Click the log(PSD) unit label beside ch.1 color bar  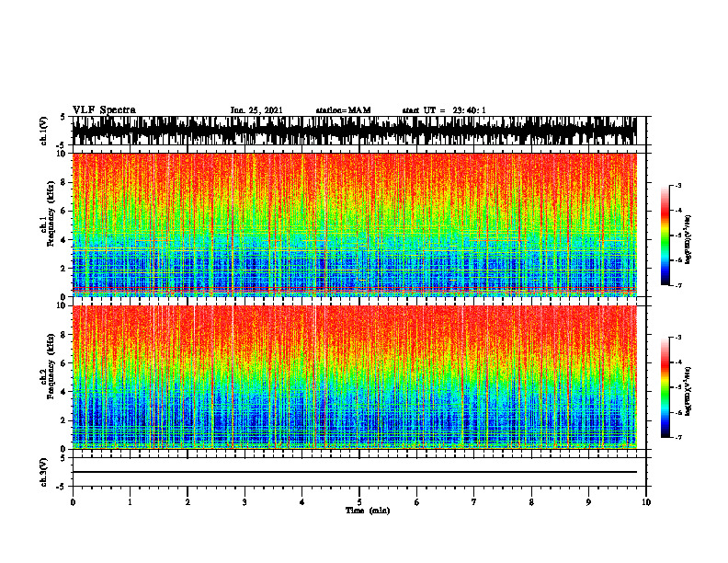pos(688,240)
